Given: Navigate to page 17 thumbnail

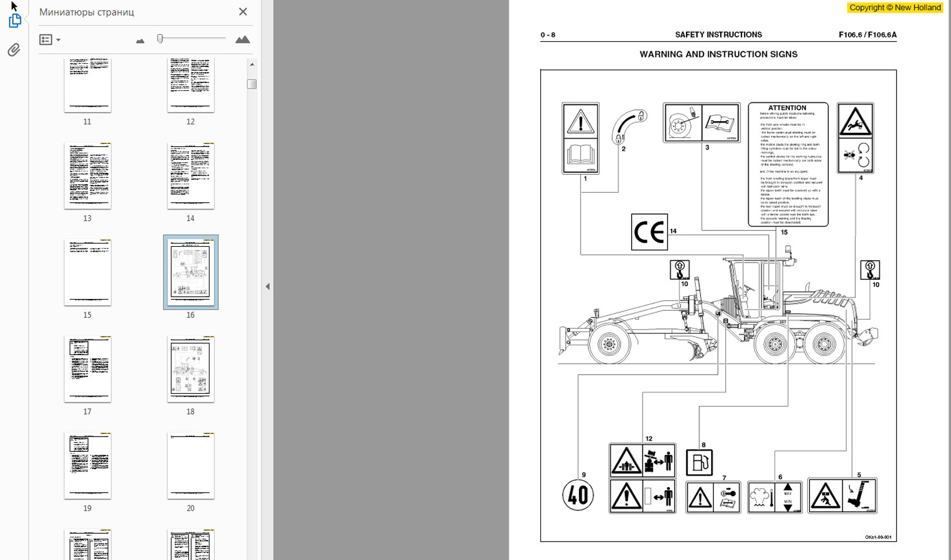Looking at the screenshot, I should [x=88, y=369].
